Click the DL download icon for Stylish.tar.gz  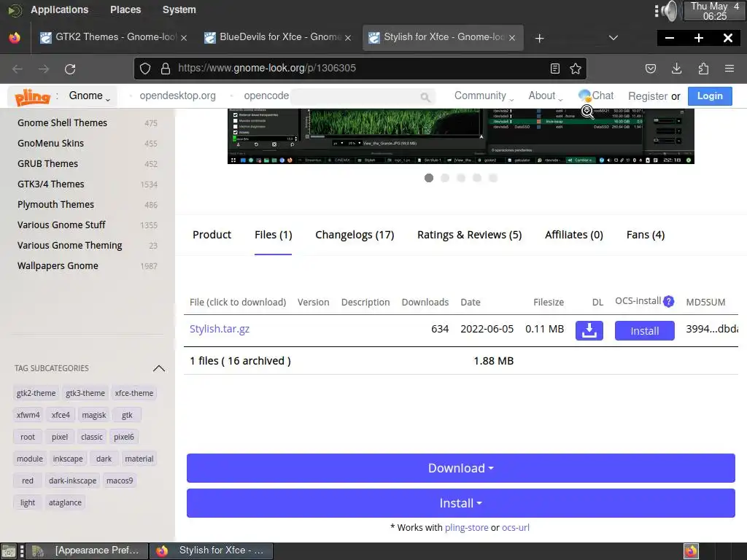[589, 330]
